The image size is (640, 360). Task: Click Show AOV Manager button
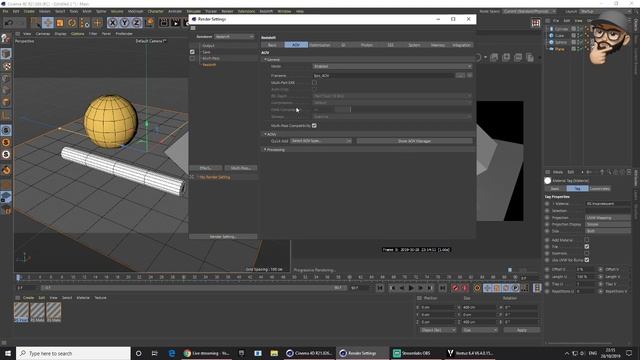414,141
